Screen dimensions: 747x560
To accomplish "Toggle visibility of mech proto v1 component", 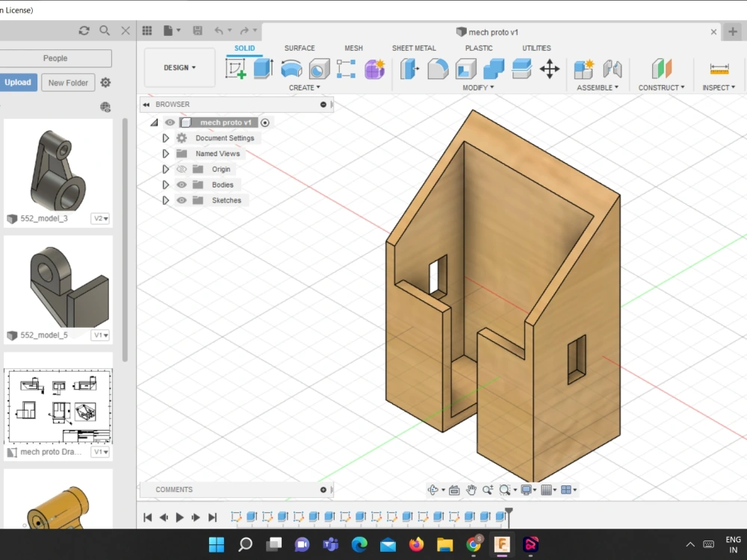I will pos(170,122).
